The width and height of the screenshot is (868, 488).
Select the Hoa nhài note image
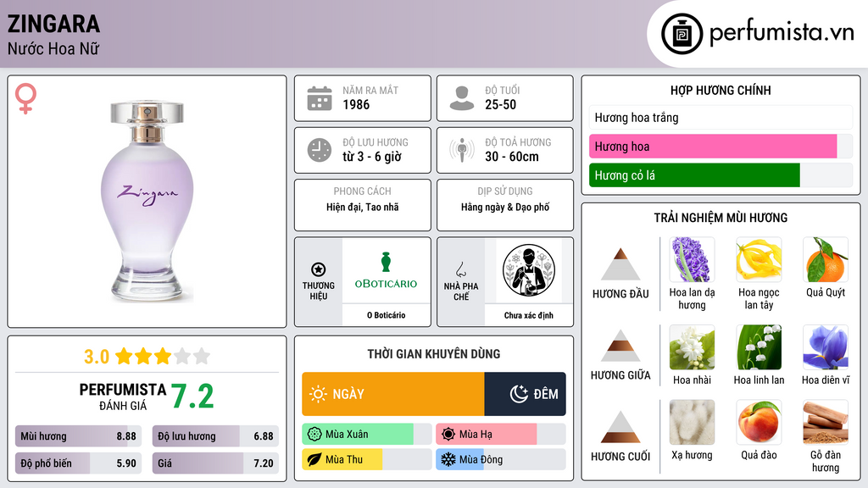(692, 347)
